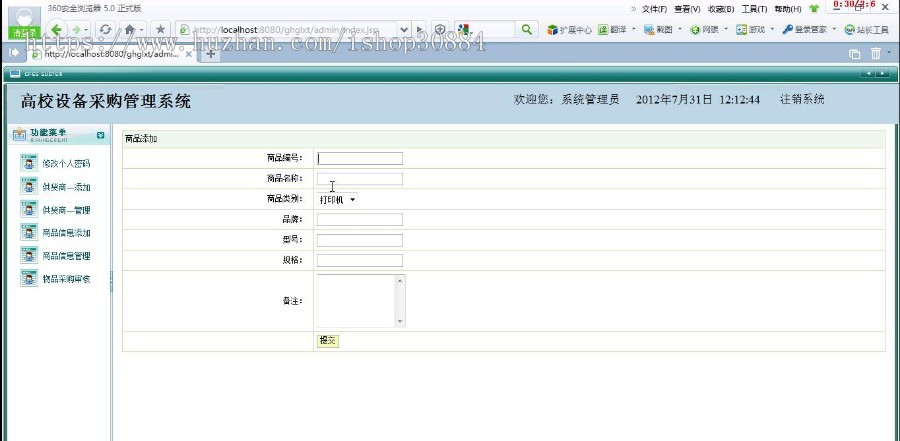Expand the 登录管家 dropdown arrow
900x441 pixels.
point(834,29)
